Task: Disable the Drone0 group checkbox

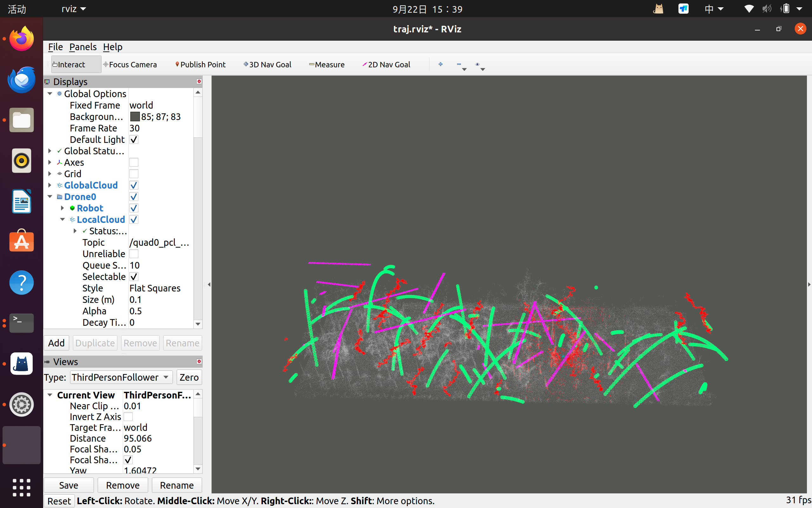Action: pyautogui.click(x=134, y=197)
